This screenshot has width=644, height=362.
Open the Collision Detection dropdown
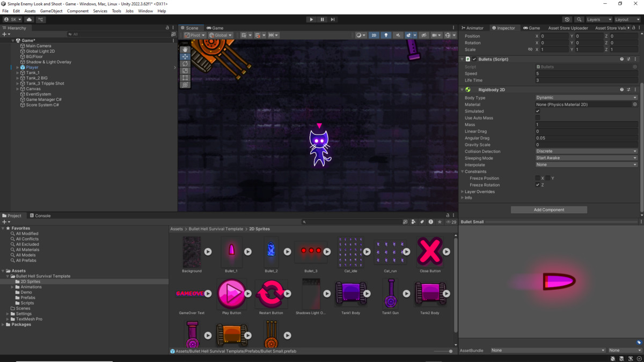(x=585, y=151)
